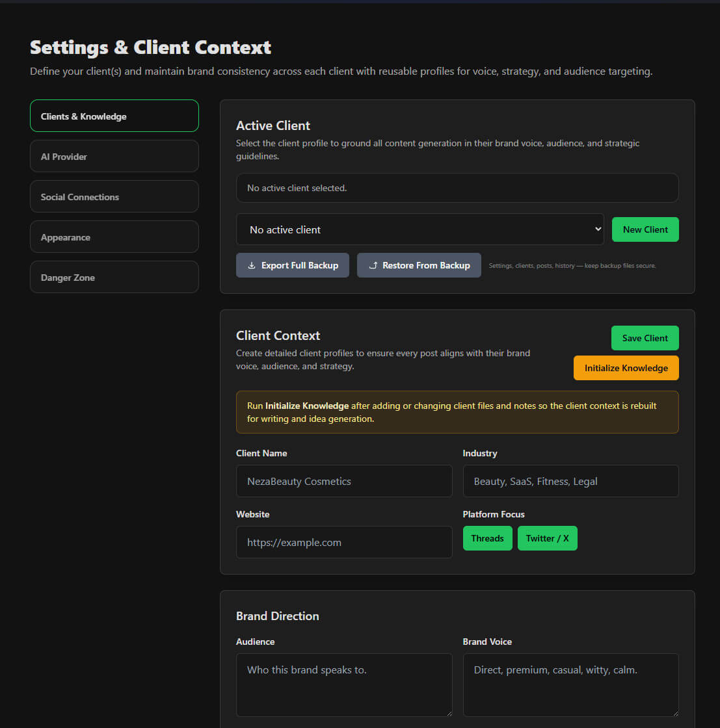The width and height of the screenshot is (720, 728).
Task: Toggle the Threads platform focus
Action: click(x=487, y=538)
